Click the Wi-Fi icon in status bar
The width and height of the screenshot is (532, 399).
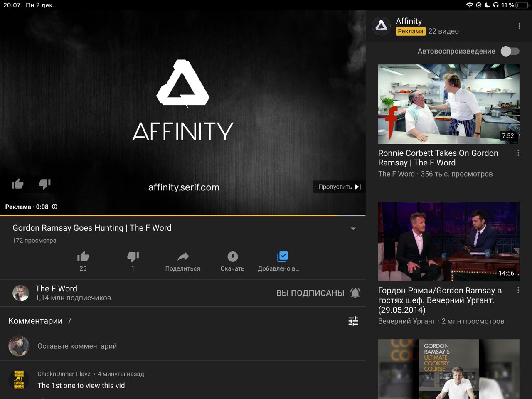pyautogui.click(x=470, y=5)
